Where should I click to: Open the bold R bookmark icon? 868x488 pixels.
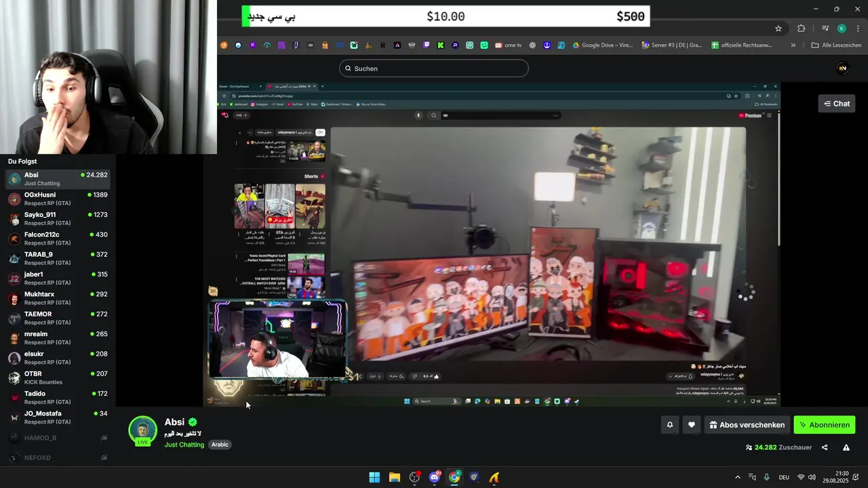(383, 45)
